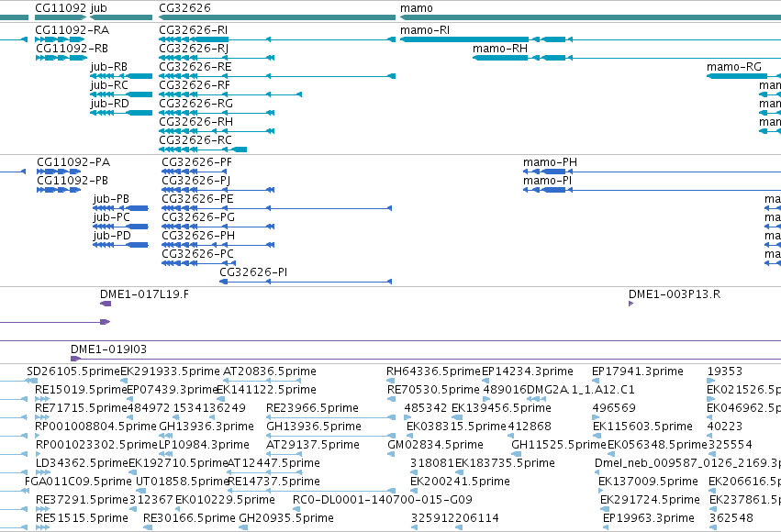Click EST EP17941.3prime
The image size is (781, 532).
coord(638,371)
